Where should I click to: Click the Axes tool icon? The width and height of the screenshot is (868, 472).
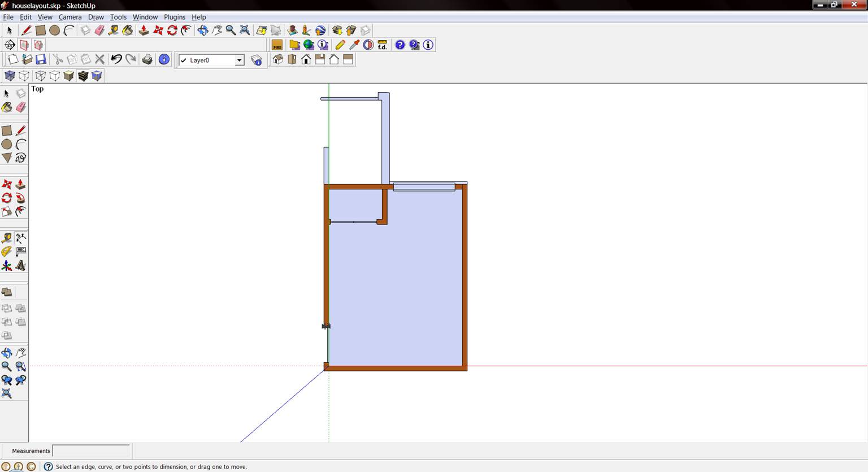tap(7, 265)
